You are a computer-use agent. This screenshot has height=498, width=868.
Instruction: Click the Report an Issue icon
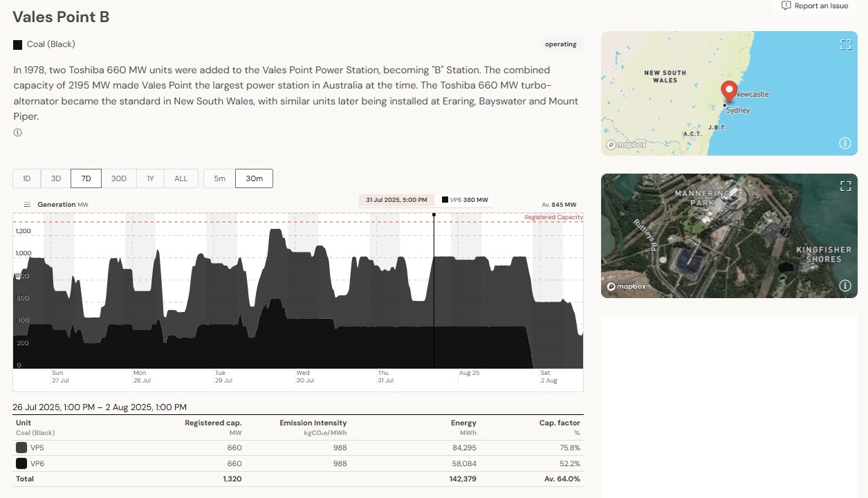click(786, 6)
